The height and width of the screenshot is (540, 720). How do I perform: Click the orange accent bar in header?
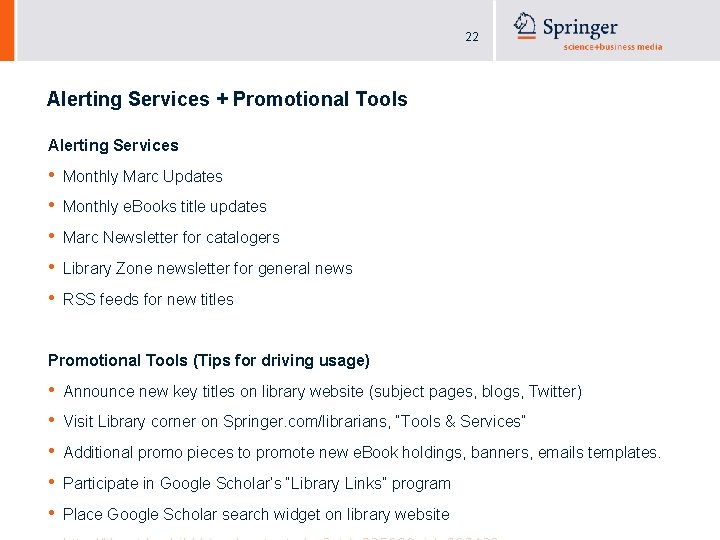pos(7,30)
